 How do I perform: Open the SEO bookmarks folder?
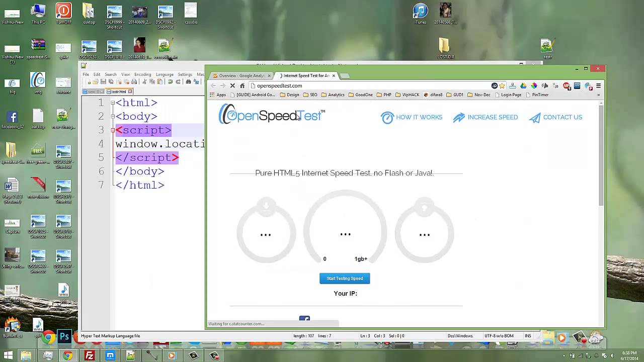click(310, 95)
